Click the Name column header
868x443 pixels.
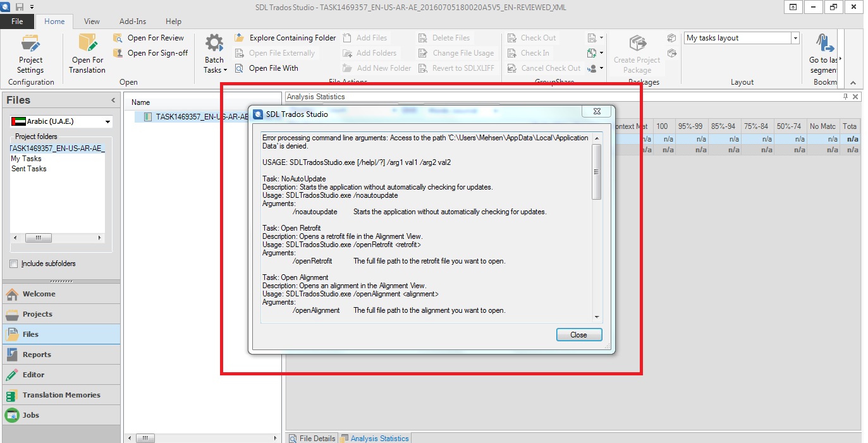coord(141,102)
